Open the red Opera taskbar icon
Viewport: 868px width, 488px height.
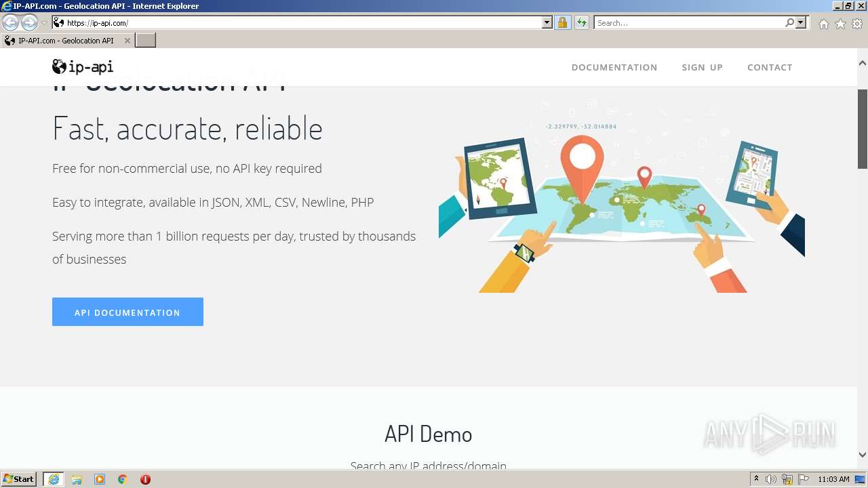click(x=145, y=479)
